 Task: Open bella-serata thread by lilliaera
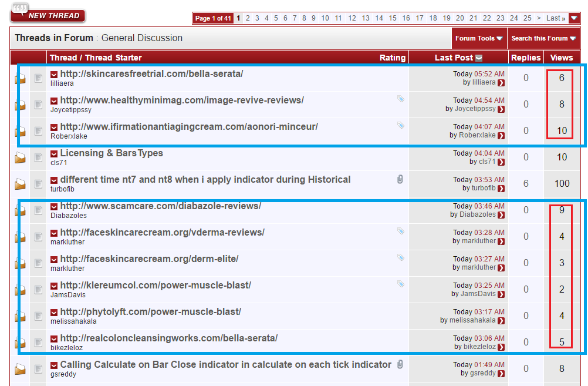pyautogui.click(x=151, y=73)
